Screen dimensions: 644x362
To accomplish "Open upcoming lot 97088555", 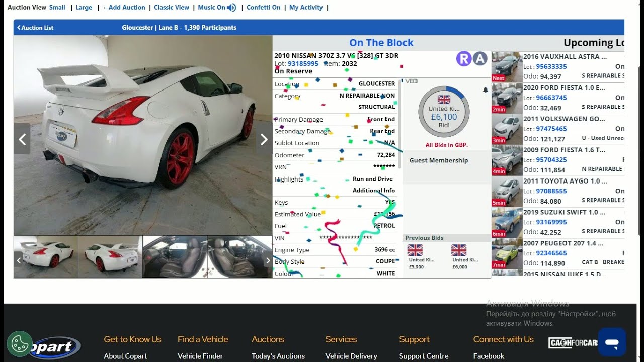I will pos(551,191).
